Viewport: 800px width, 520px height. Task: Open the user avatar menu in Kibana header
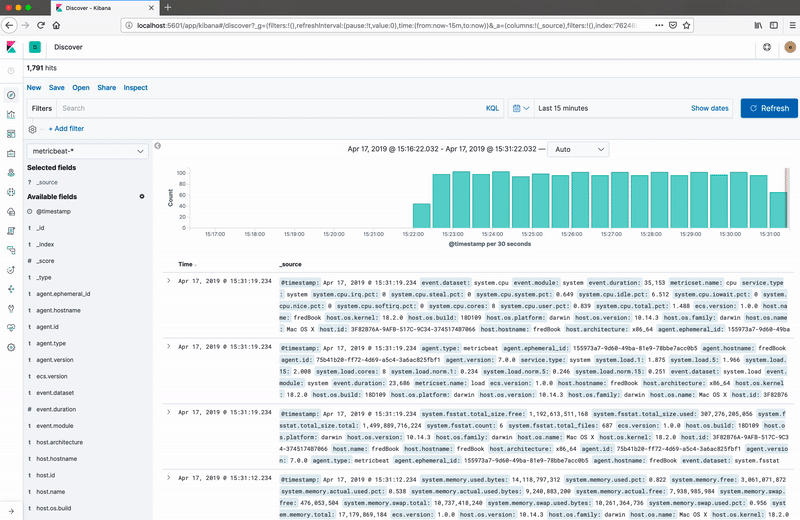790,47
